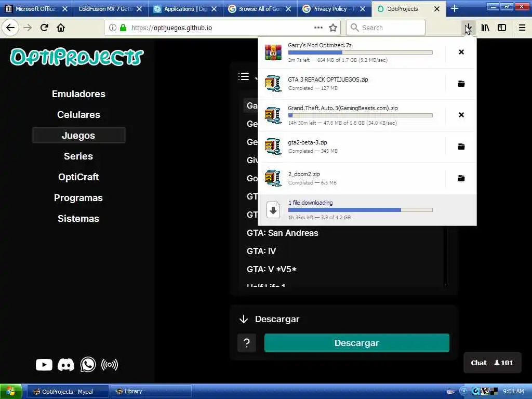Open Celulares in the sidebar
Viewport: 532px width, 399px height.
[x=79, y=115]
